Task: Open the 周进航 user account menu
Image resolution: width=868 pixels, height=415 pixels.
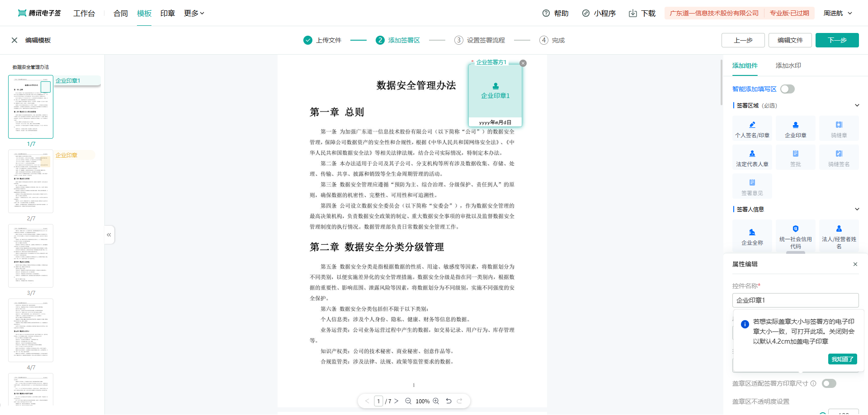Action: [837, 14]
